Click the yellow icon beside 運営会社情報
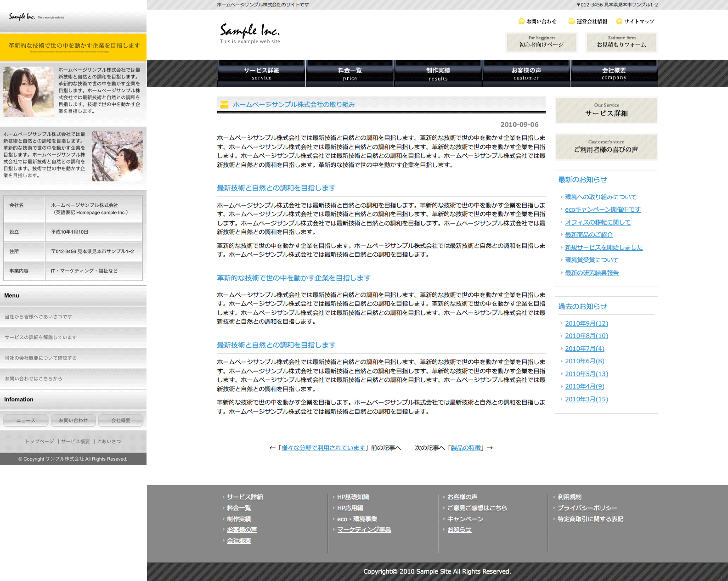Image resolution: width=728 pixels, height=581 pixels. tap(571, 22)
